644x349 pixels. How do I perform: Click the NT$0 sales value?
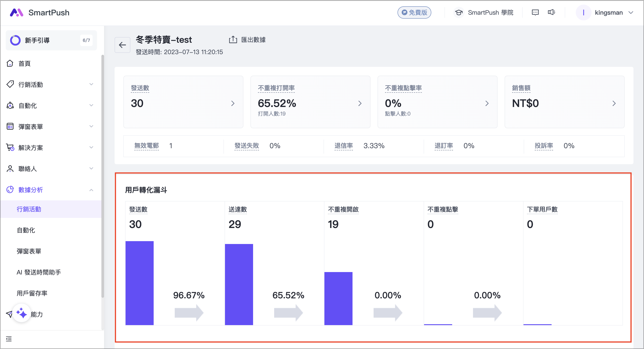pyautogui.click(x=525, y=103)
